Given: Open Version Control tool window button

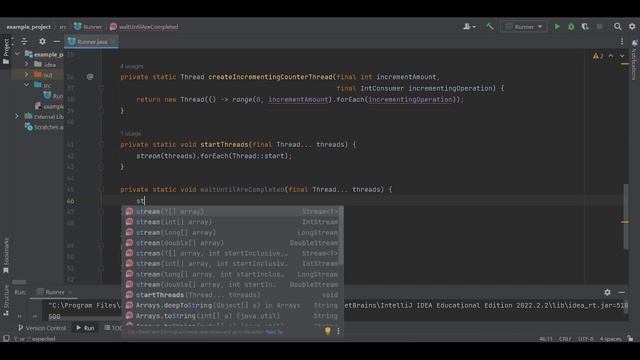Looking at the screenshot, I should coord(42,328).
